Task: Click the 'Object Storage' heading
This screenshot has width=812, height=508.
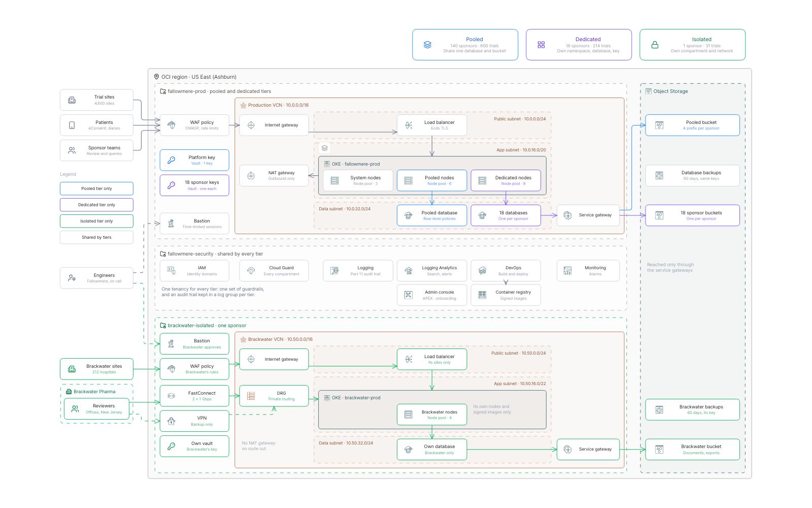Action: [670, 91]
